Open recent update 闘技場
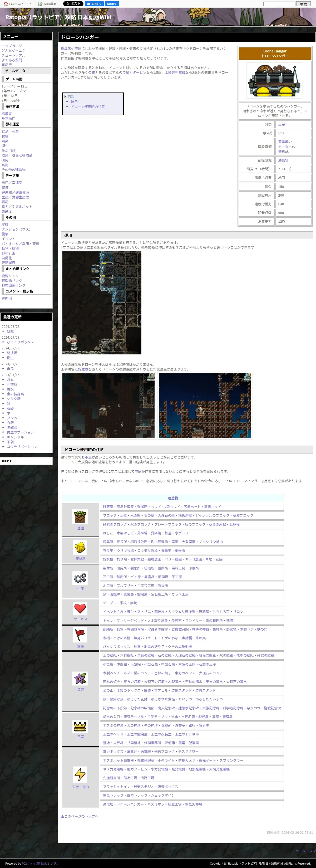The width and height of the screenshot is (316, 868). [12, 353]
